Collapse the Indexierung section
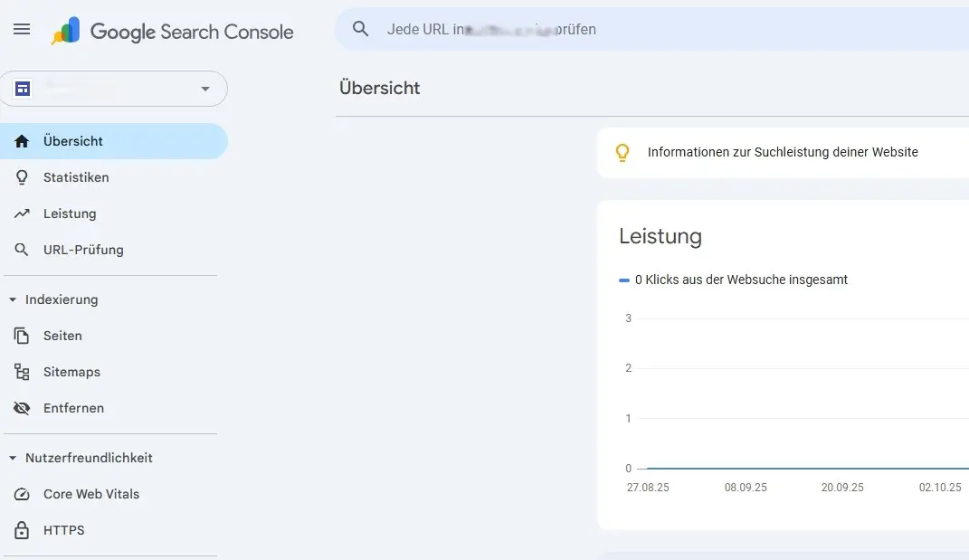The height and width of the screenshot is (560, 969). [x=12, y=299]
